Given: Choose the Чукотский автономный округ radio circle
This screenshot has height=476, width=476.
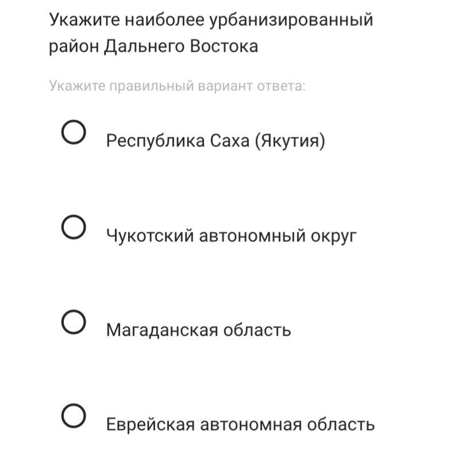Looking at the screenshot, I should tap(74, 227).
